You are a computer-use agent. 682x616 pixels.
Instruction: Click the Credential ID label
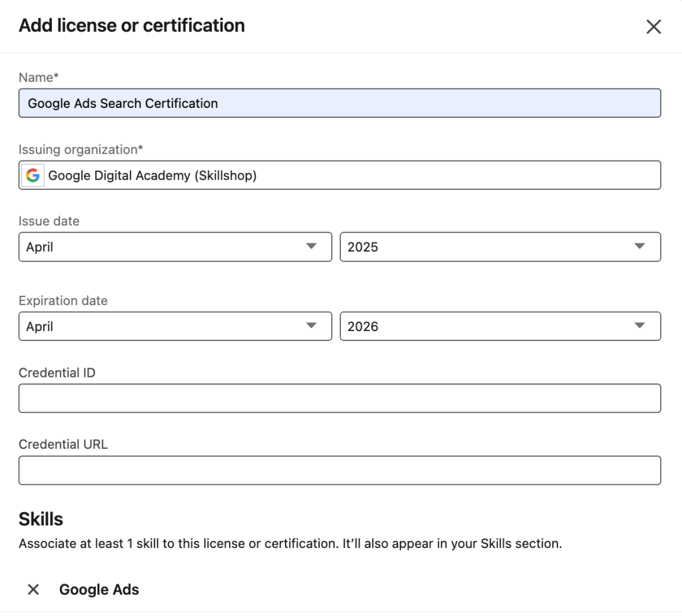pos(57,373)
